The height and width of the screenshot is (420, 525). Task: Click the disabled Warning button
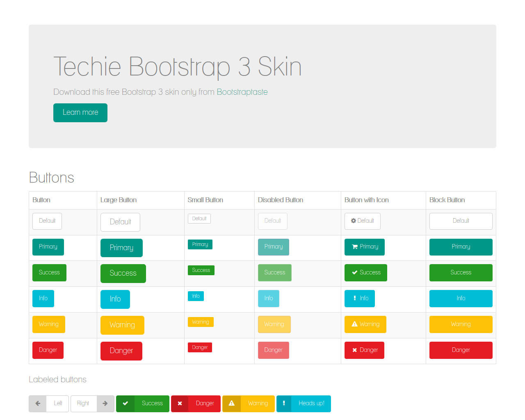(274, 324)
